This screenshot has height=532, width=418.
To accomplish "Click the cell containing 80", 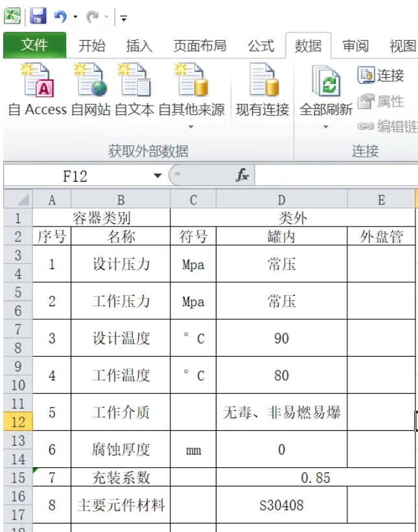I will (281, 375).
